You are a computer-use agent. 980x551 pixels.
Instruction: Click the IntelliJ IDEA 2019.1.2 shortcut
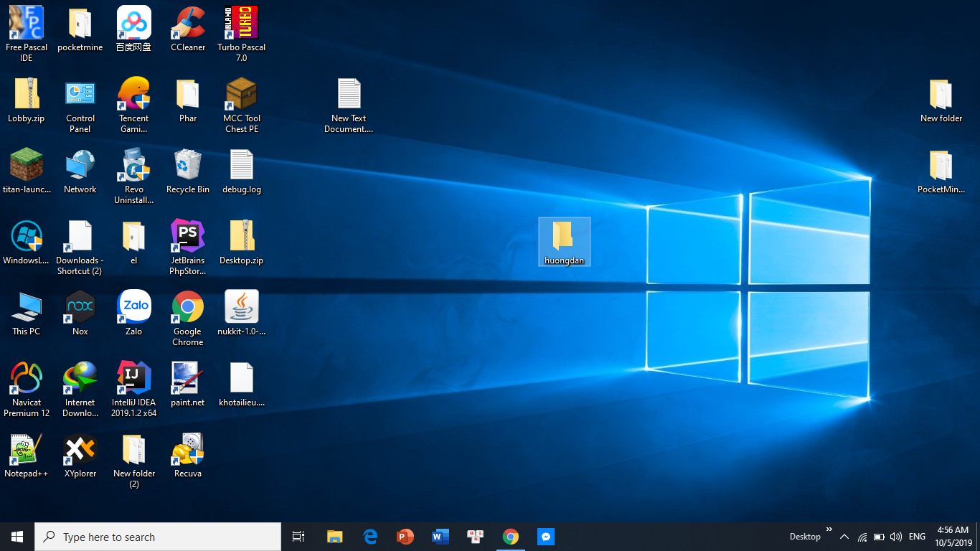click(x=133, y=378)
